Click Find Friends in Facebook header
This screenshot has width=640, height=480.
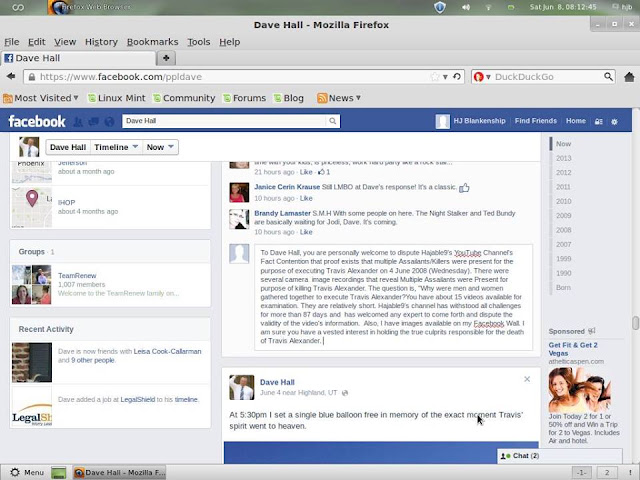[x=536, y=121]
